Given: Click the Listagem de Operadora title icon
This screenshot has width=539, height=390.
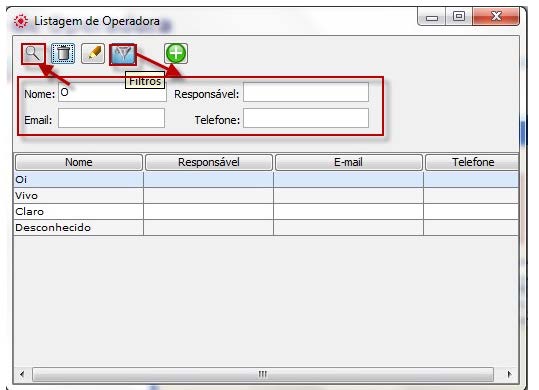Looking at the screenshot, I should point(21,21).
